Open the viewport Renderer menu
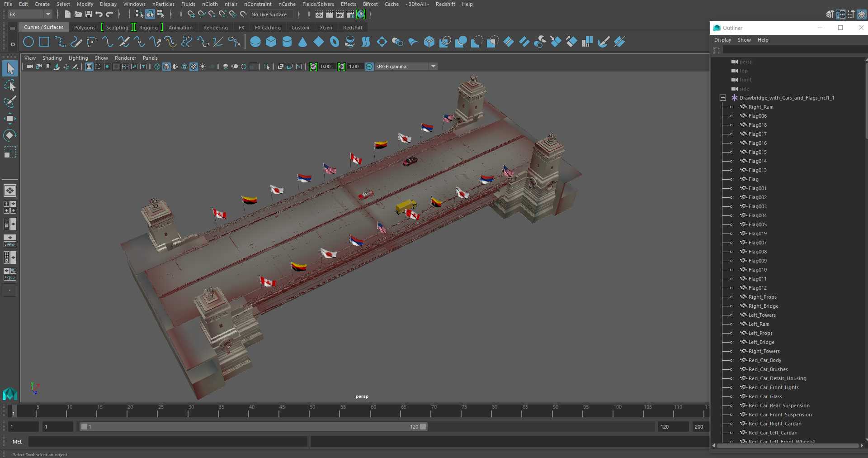The image size is (868, 458). pos(125,58)
